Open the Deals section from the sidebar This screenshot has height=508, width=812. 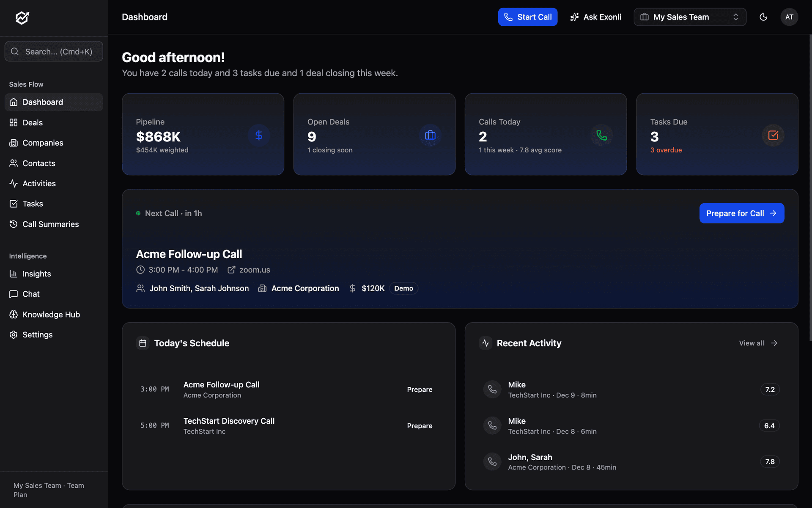(x=32, y=122)
